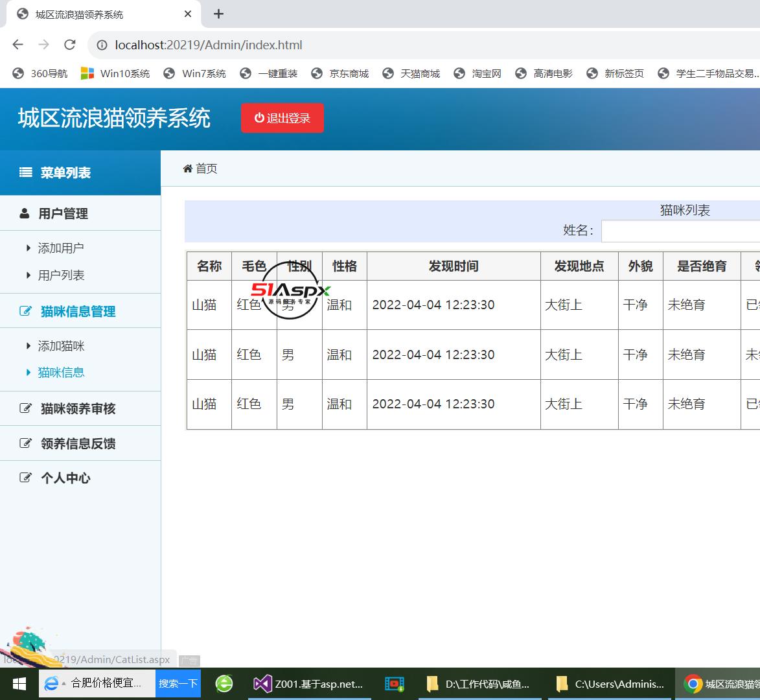Screen dimensions: 760x700
Task: Select the browser address bar URL
Action: (207, 45)
